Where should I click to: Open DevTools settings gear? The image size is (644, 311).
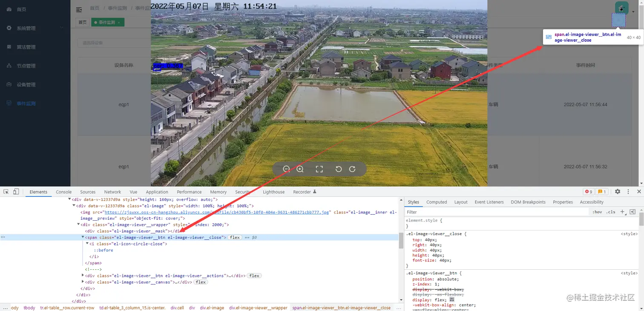click(618, 192)
